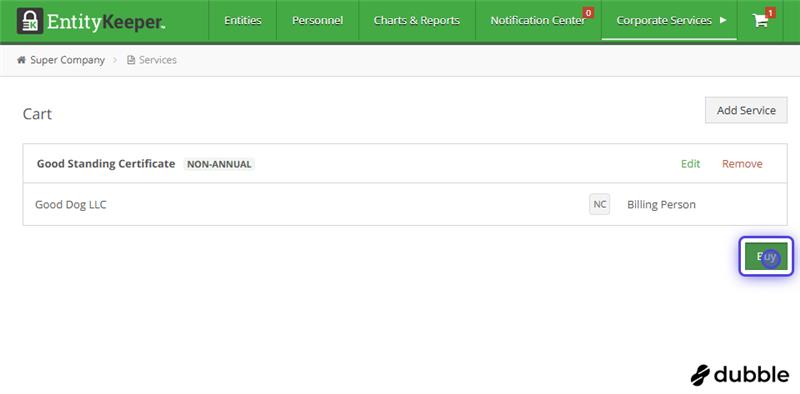Open the Entities menu
This screenshot has width=800, height=394.
(243, 20)
